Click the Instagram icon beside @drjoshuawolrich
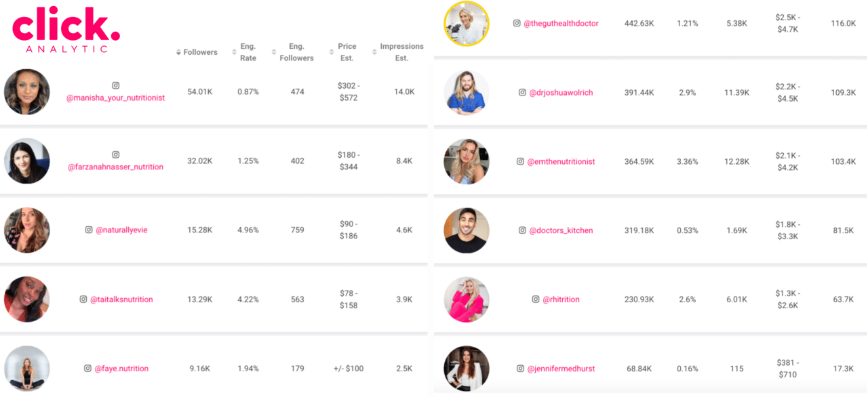Viewport: 868px width, 397px height. point(521,92)
